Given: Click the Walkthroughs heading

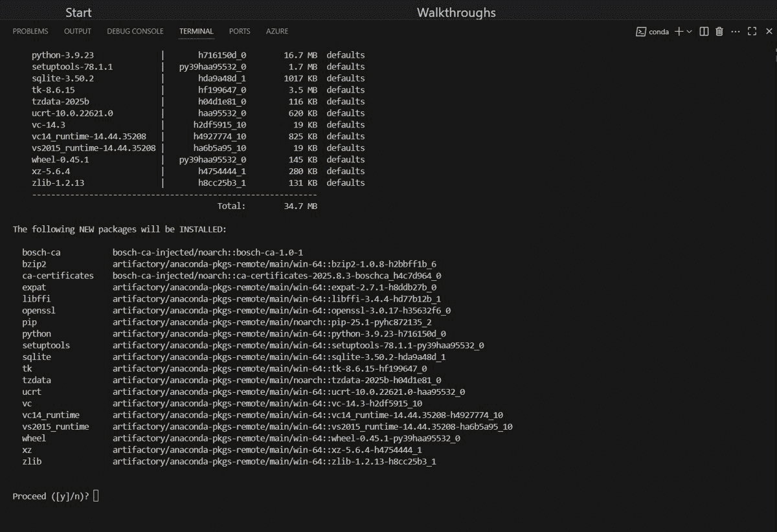Looking at the screenshot, I should (x=456, y=13).
